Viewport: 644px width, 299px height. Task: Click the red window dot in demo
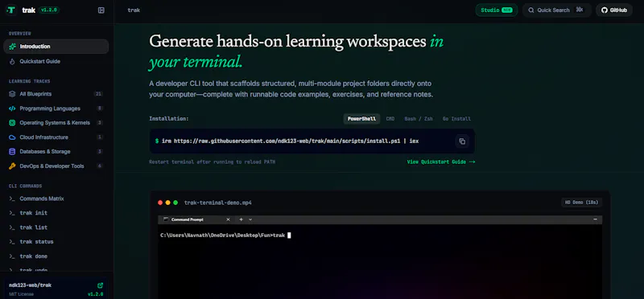[160, 203]
